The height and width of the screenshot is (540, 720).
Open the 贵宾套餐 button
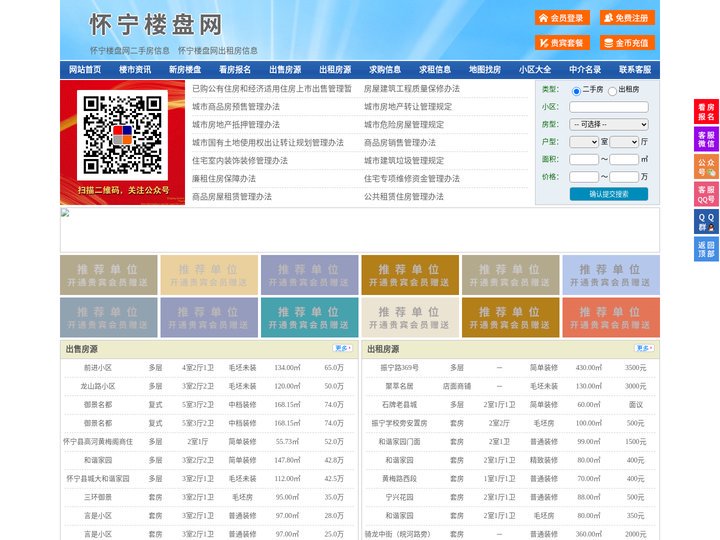pyautogui.click(x=562, y=43)
